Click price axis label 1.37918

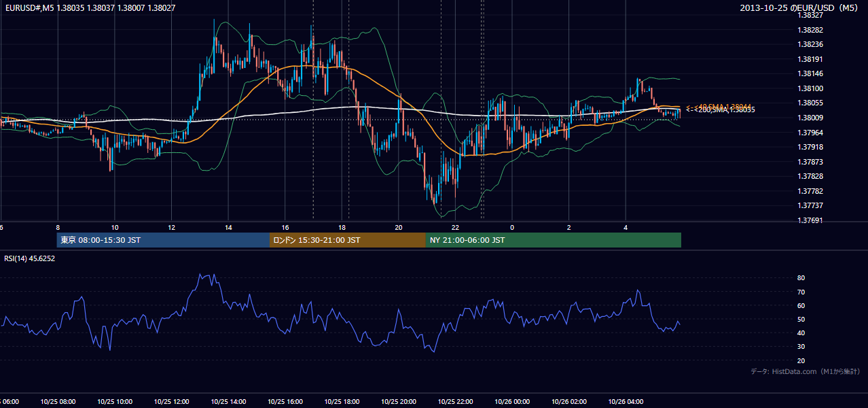[810, 147]
